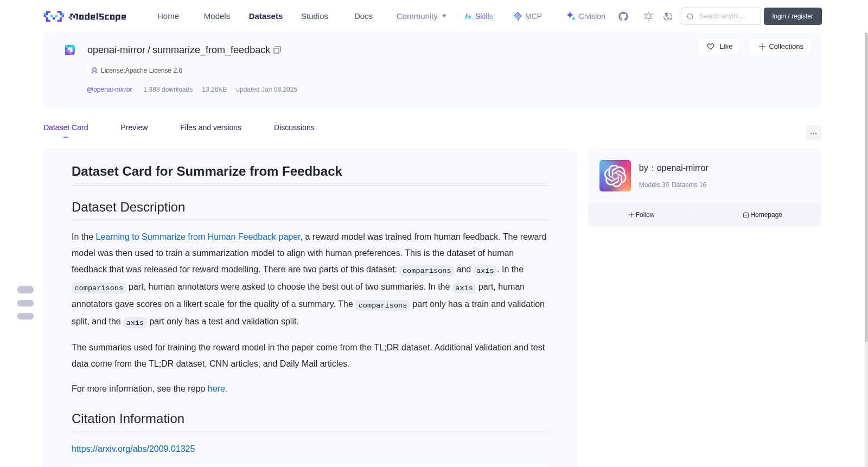Open Learning to Summarize from Human Feedback paper link
Image resolution: width=868 pixels, height=467 pixels.
(x=198, y=236)
